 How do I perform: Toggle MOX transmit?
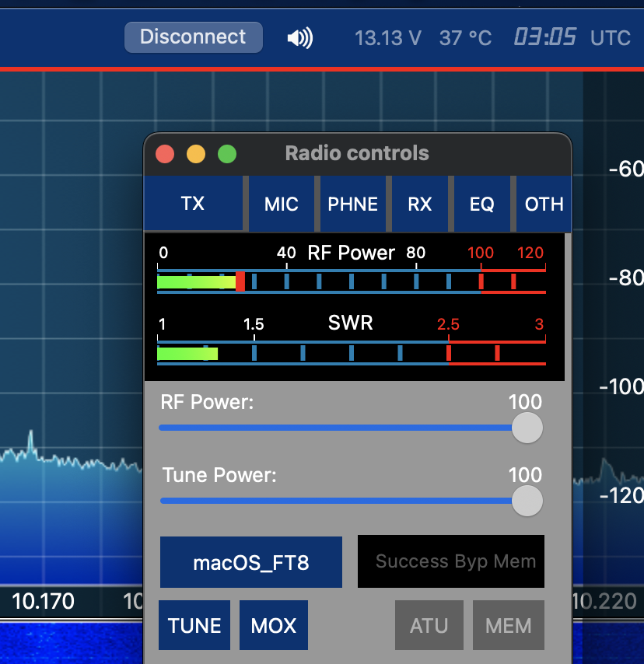(274, 625)
